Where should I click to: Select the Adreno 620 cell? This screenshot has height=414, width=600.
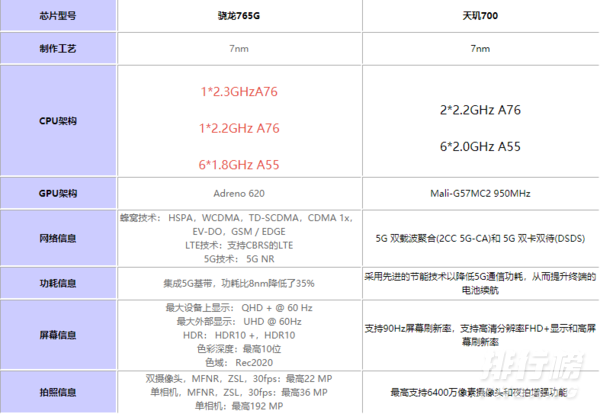pyautogui.click(x=239, y=194)
